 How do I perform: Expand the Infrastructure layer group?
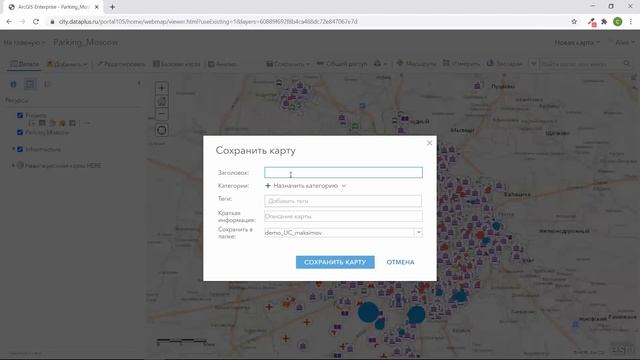coord(13,149)
